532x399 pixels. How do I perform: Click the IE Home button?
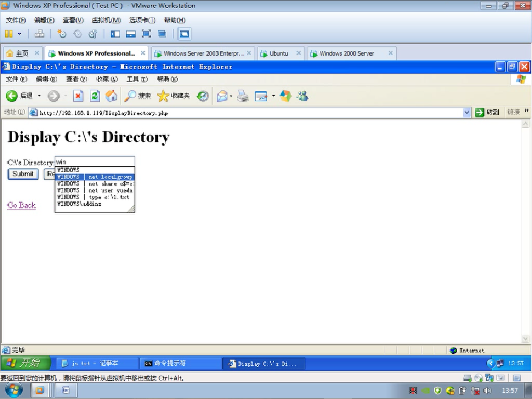(x=111, y=96)
